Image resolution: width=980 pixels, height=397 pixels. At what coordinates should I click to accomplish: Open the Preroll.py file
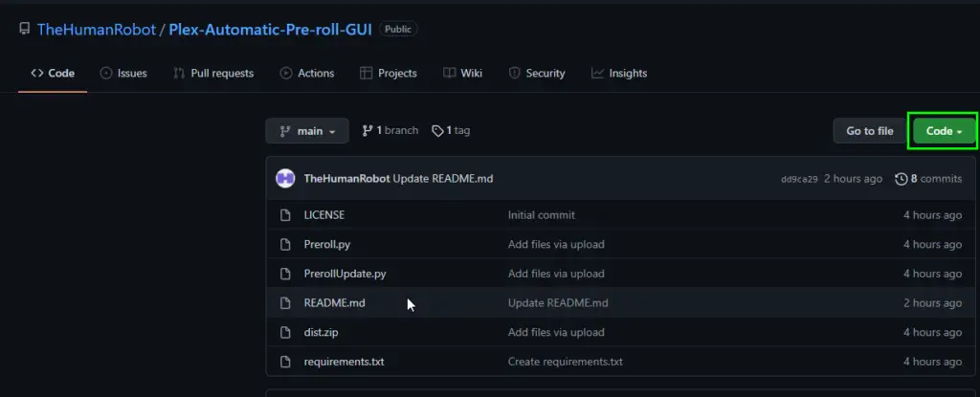click(327, 245)
